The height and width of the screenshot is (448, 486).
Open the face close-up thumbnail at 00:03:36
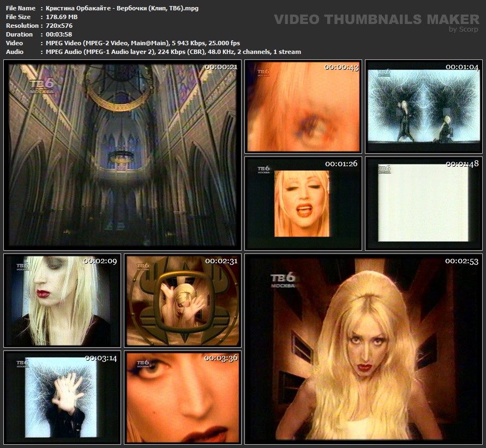coord(183,397)
